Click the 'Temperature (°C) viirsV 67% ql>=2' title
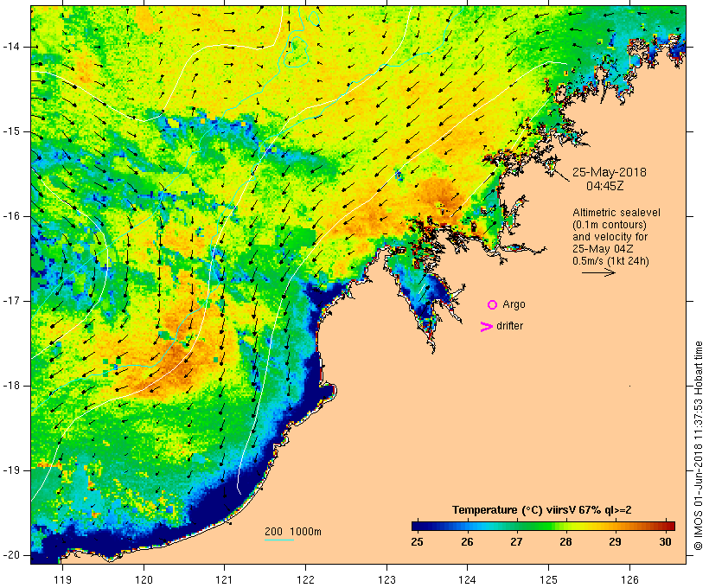 click(542, 510)
